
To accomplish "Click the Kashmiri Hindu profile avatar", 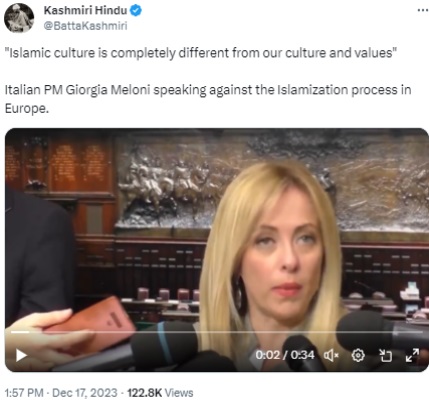I will coord(19,18).
